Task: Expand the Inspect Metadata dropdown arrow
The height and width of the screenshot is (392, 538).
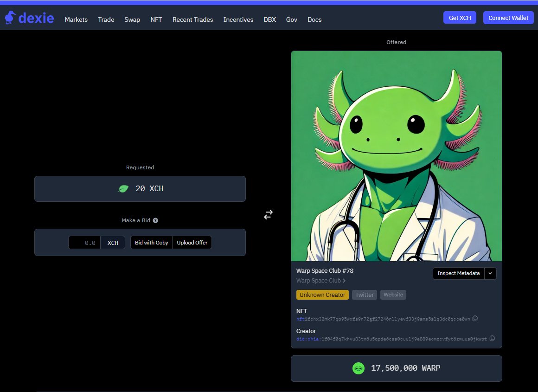Action: [x=490, y=274]
